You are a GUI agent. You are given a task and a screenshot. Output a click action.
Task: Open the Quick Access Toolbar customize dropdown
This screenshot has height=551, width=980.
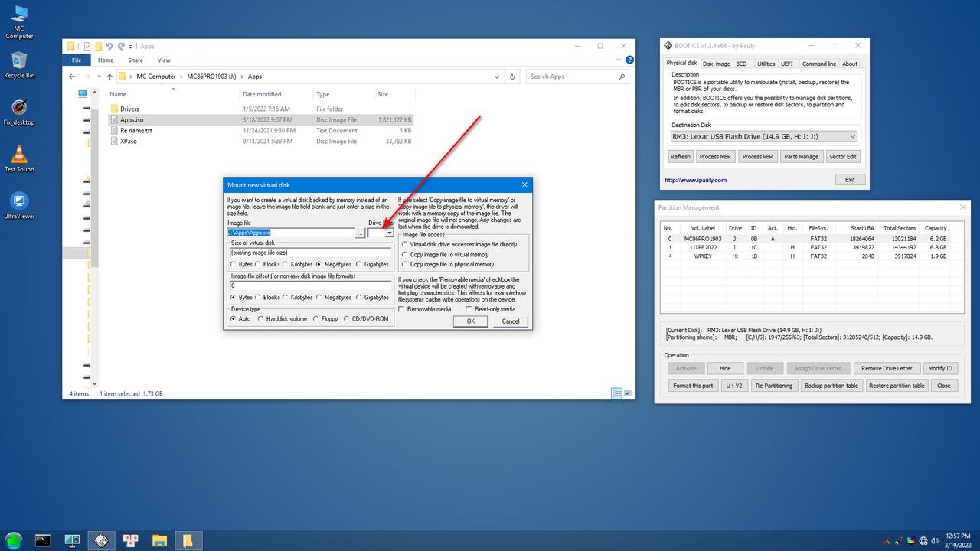[x=131, y=46]
